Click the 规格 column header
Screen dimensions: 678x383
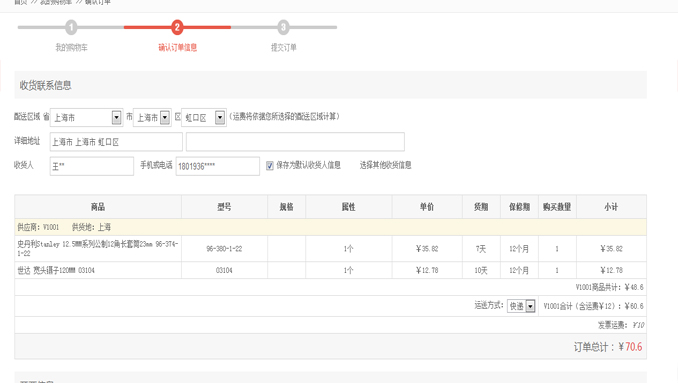tap(286, 207)
